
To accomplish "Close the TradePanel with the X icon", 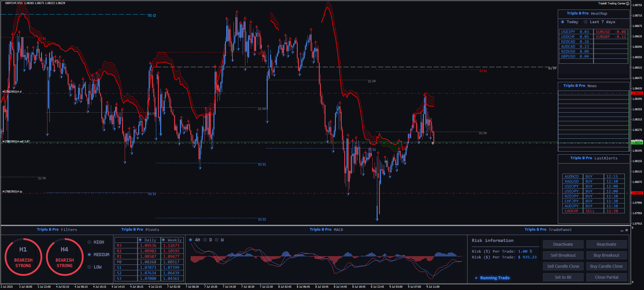I will (627, 230).
